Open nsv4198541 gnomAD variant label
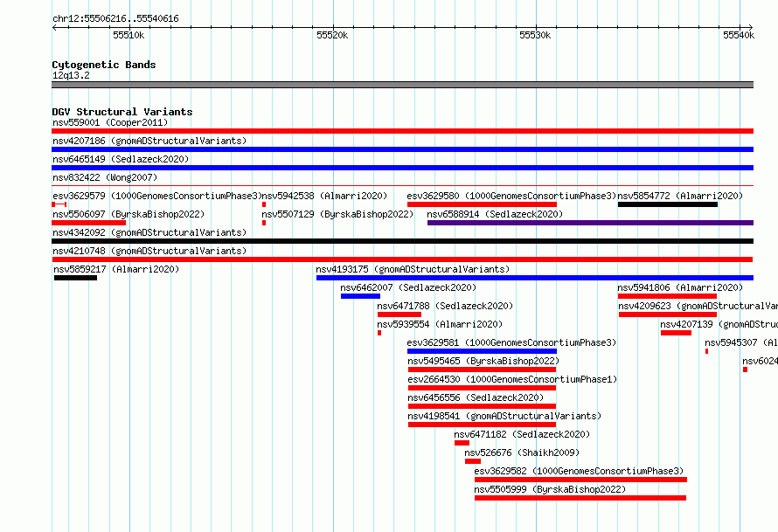This screenshot has width=778, height=532. [504, 416]
